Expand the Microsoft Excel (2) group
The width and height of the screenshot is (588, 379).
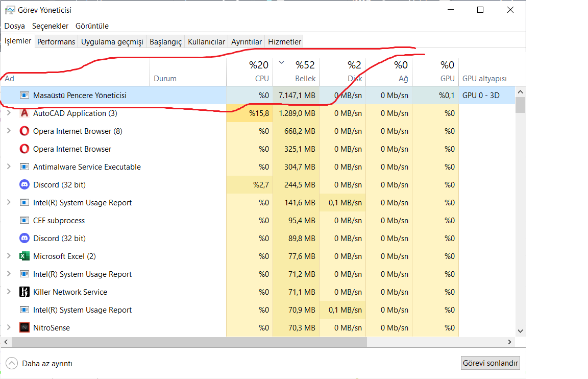(x=9, y=256)
